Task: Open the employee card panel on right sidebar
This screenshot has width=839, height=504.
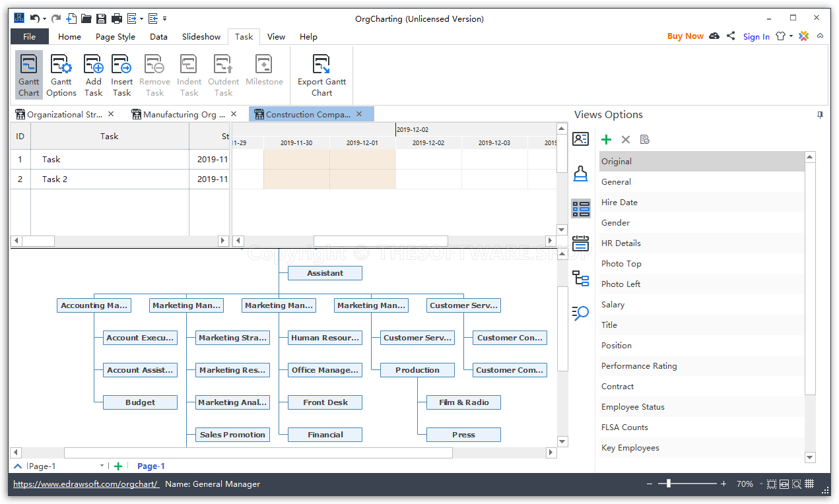Action: tap(582, 138)
